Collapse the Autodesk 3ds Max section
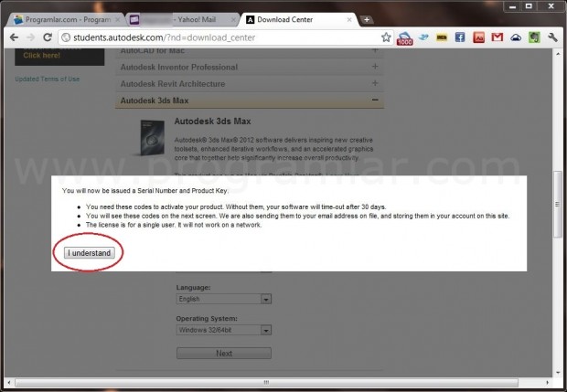 (x=250, y=101)
